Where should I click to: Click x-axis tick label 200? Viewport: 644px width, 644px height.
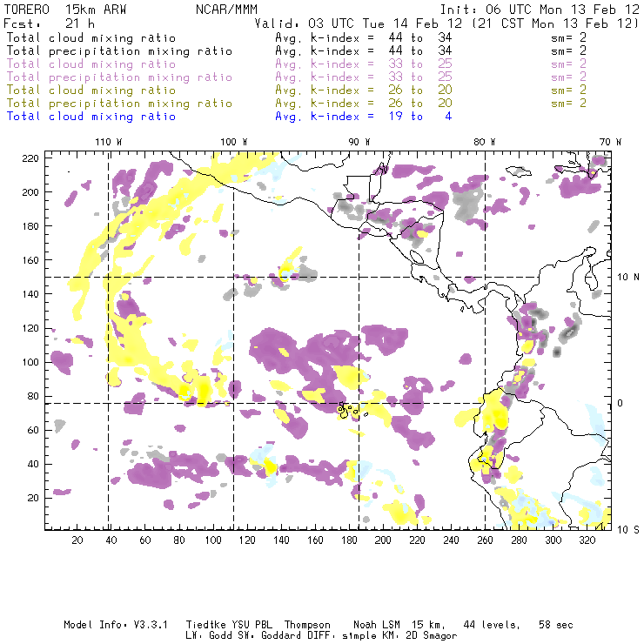pyautogui.click(x=381, y=540)
